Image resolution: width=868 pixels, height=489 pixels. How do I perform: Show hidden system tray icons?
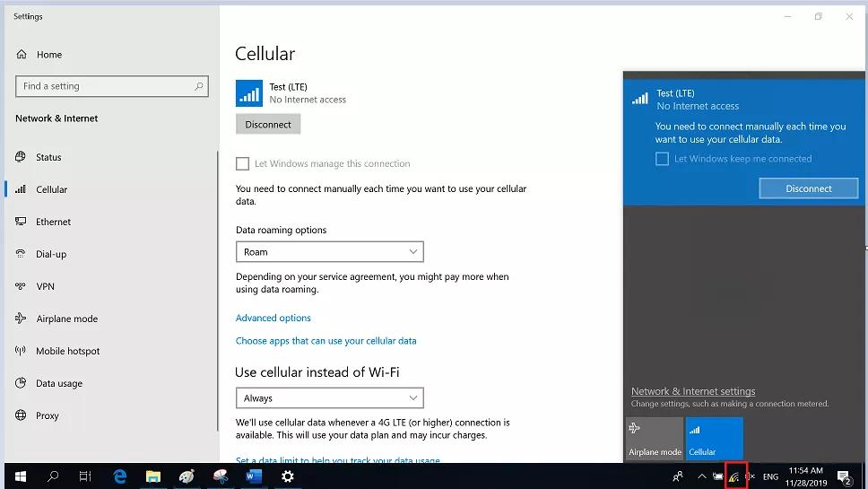[701, 476]
